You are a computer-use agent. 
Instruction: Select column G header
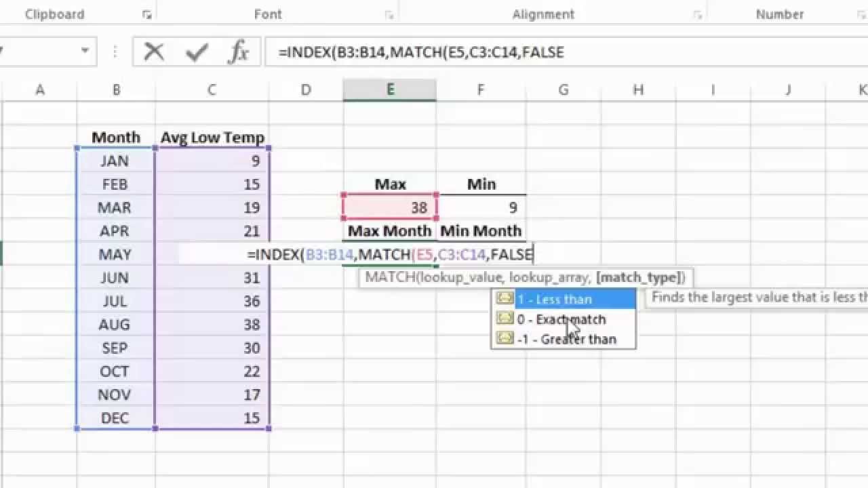point(563,89)
